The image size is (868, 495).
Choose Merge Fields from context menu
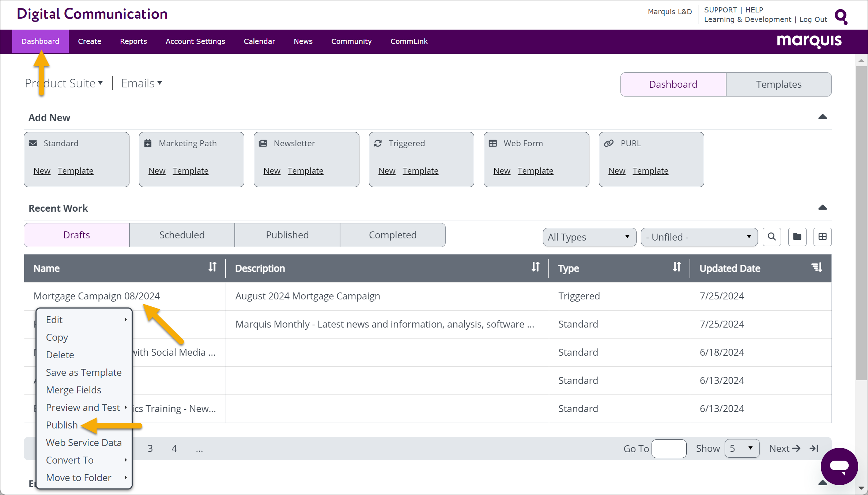pyautogui.click(x=73, y=390)
